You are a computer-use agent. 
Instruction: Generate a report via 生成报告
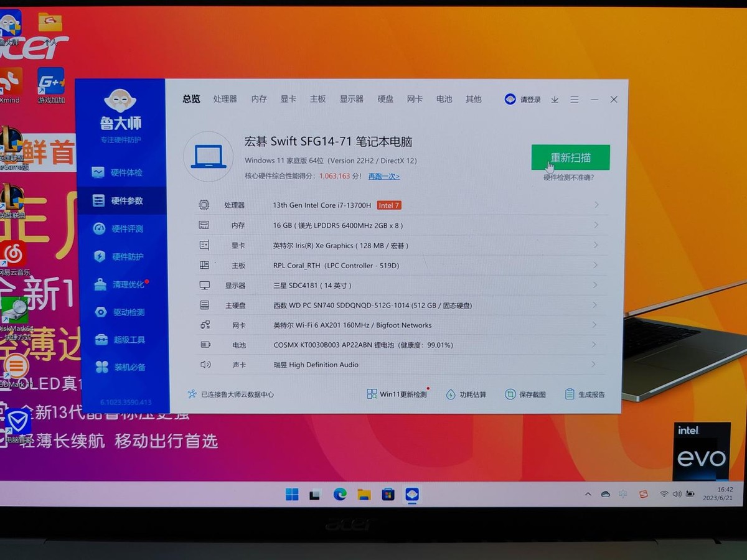(x=586, y=393)
